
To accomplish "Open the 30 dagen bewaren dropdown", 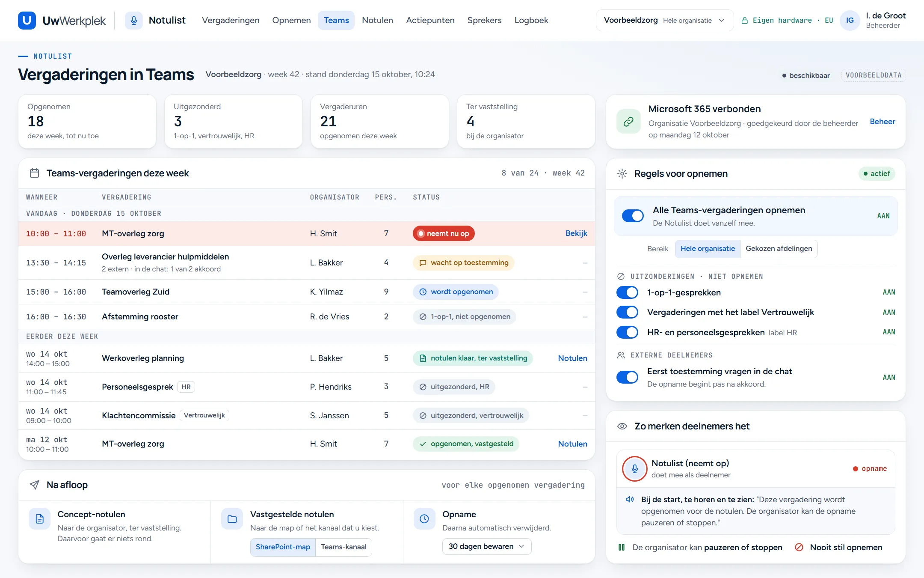I will (486, 546).
